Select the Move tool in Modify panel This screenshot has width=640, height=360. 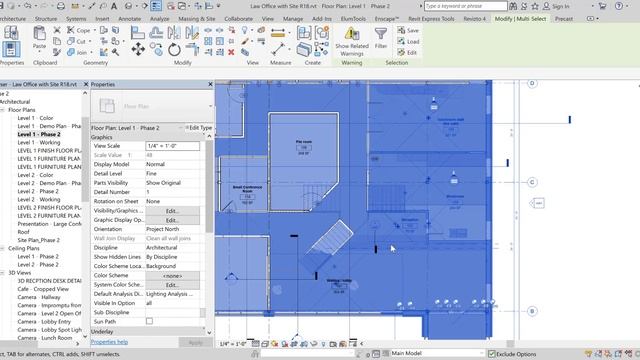click(138, 50)
